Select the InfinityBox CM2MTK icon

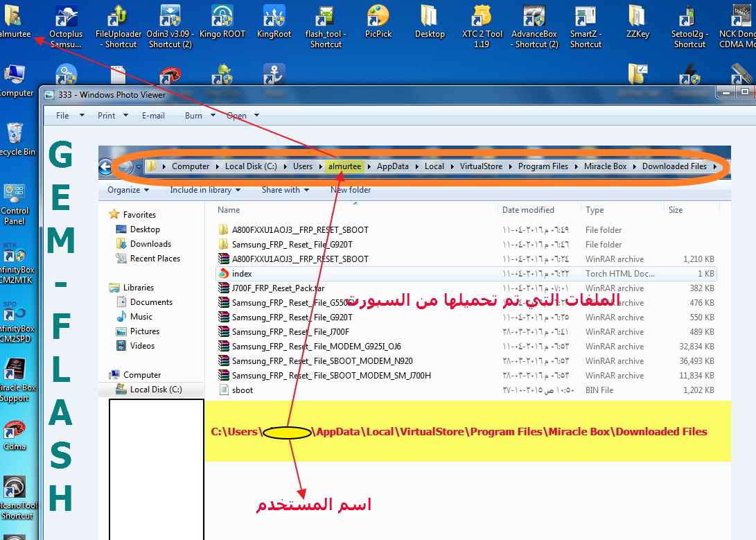tap(15, 263)
